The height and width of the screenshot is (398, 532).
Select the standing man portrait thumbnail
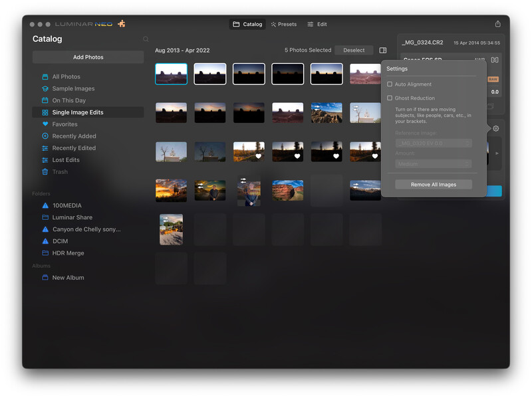coord(249,191)
